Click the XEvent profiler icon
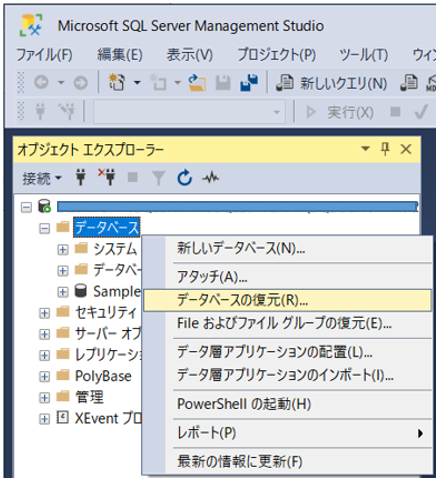Viewport: 440px width, 482px height. click(63, 417)
